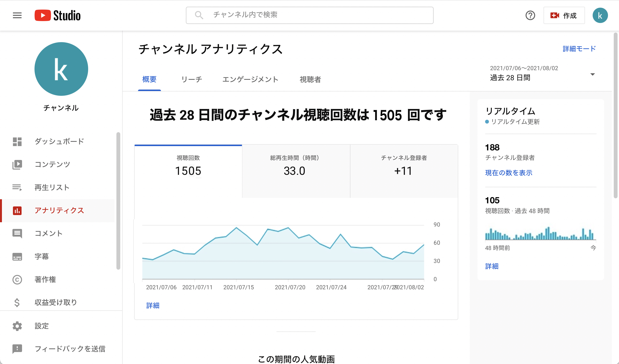Screen dimensions: 619x364
Task: Switch to the 視聴者 tab
Action: click(310, 79)
